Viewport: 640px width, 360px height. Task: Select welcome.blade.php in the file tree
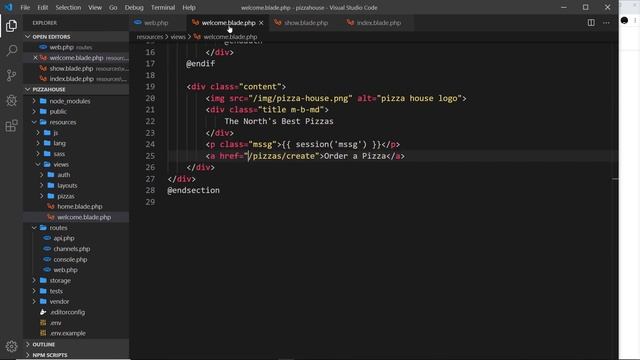point(76,217)
